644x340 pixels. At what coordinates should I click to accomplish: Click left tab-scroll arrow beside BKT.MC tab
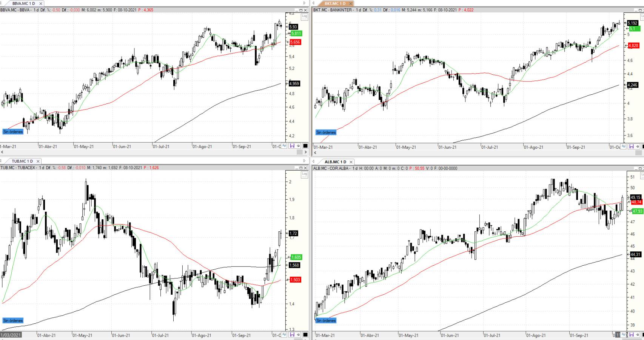click(x=313, y=3)
